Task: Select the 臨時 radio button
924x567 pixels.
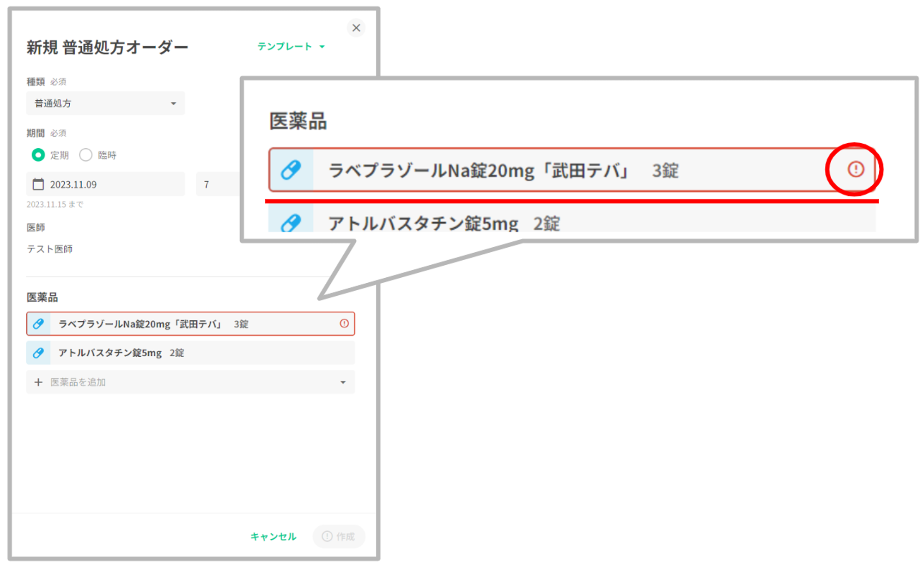Action: pos(86,155)
